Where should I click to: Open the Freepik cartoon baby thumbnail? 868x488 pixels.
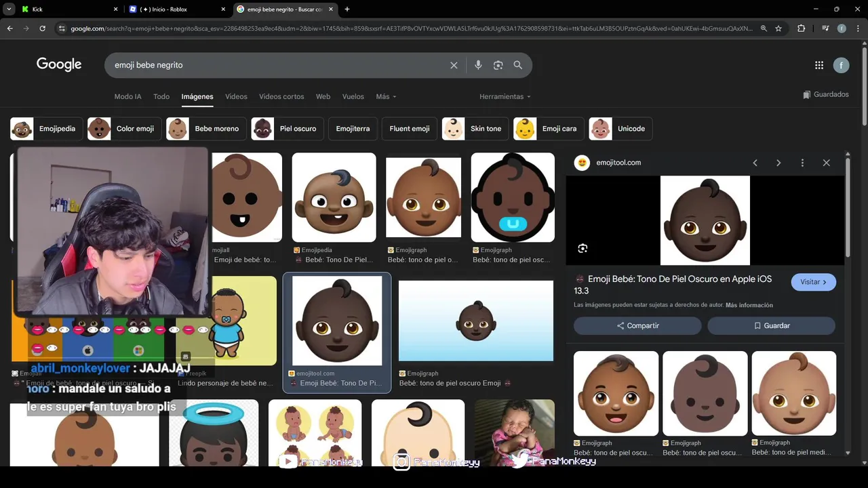(x=244, y=321)
